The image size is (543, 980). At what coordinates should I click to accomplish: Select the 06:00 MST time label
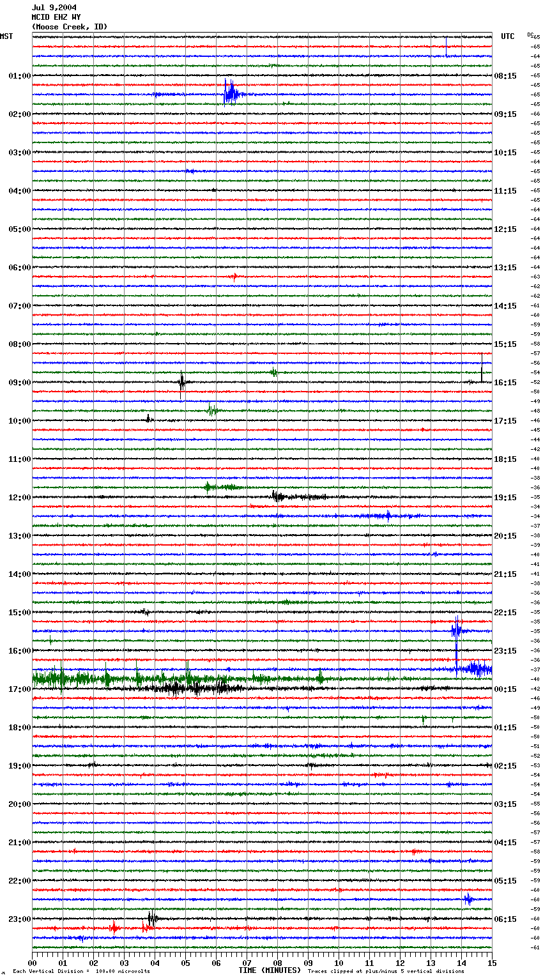(20, 268)
